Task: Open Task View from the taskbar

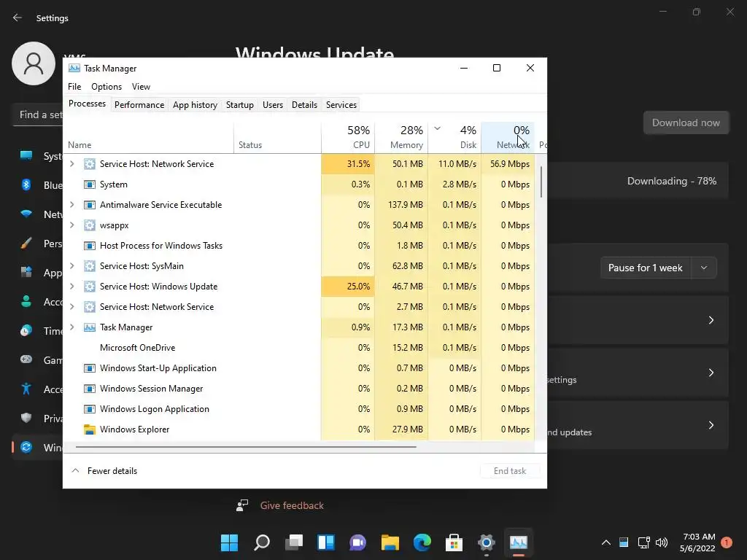Action: click(294, 542)
